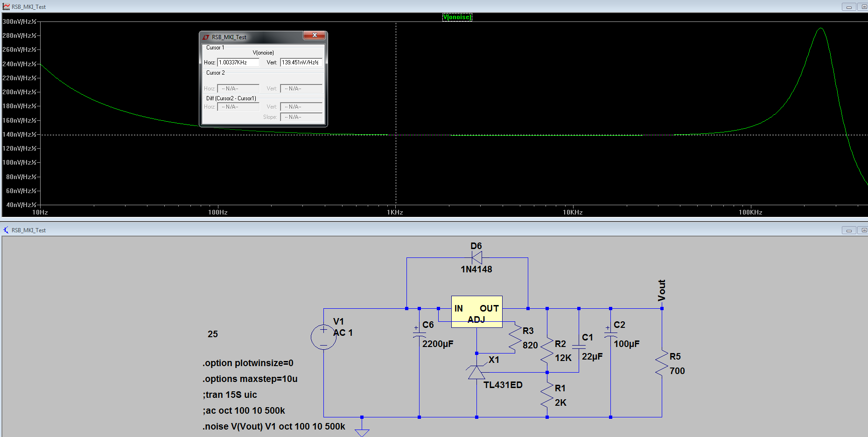
Task: Click the 820 value of R3
Action: point(530,345)
